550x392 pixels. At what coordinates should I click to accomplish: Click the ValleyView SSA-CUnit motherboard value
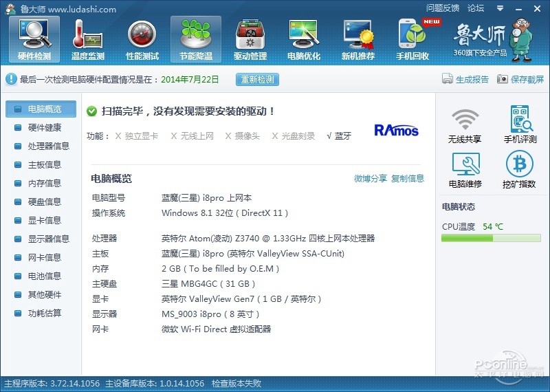pyautogui.click(x=253, y=254)
